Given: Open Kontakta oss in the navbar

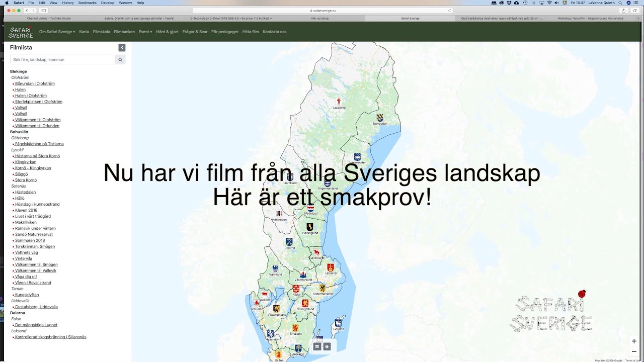Looking at the screenshot, I should (275, 32).
